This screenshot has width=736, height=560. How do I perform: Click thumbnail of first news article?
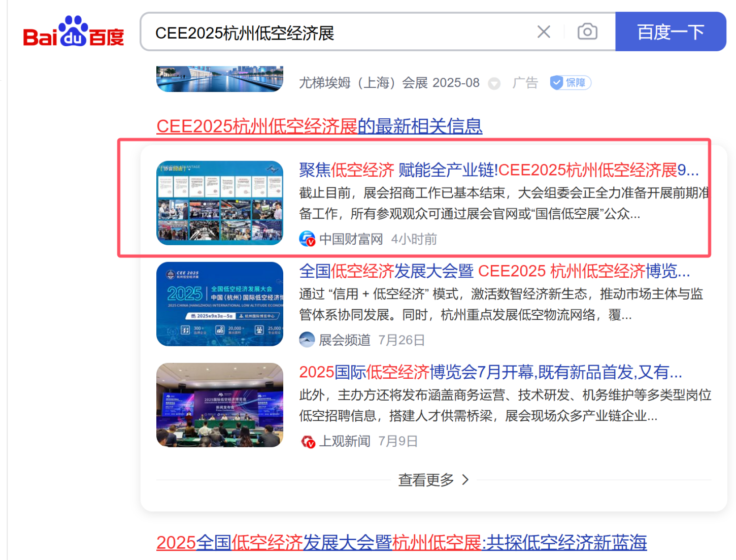pyautogui.click(x=219, y=203)
